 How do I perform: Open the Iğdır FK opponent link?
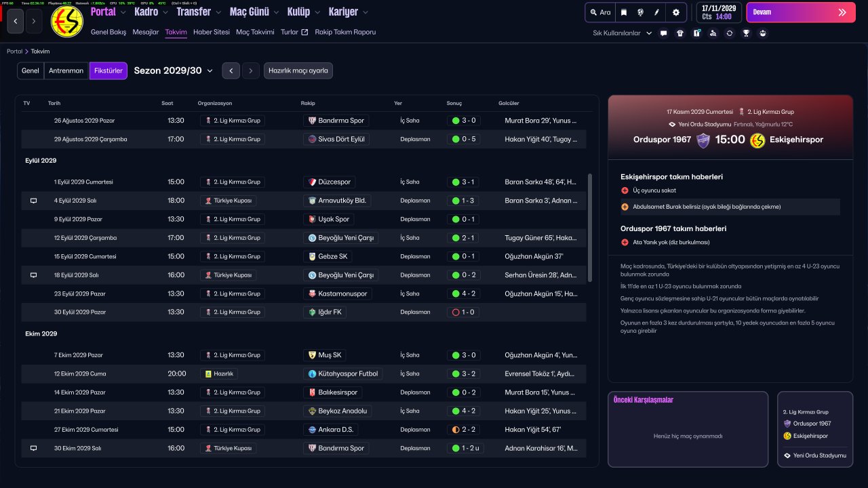[325, 312]
